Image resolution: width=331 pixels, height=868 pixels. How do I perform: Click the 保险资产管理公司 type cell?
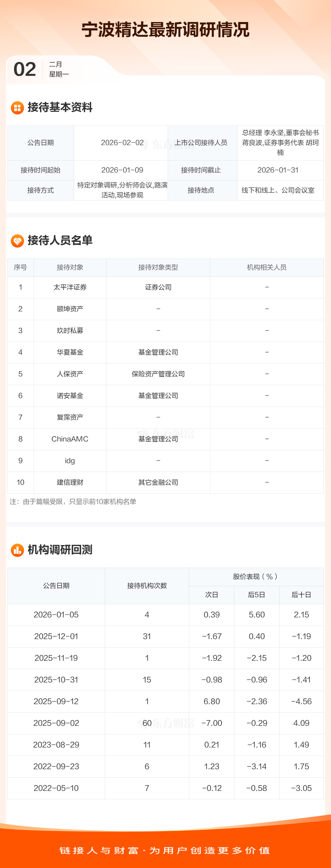coord(158,374)
